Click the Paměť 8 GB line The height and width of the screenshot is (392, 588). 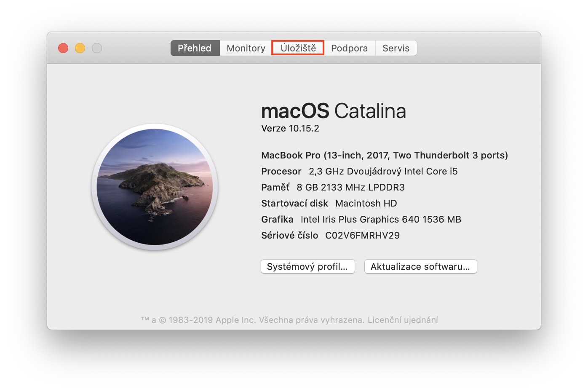click(x=333, y=187)
